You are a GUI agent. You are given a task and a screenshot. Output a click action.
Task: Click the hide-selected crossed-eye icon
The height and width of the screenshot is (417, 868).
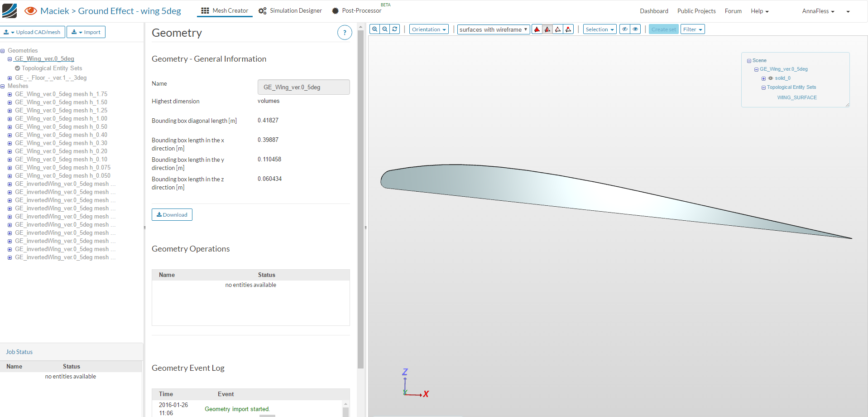[x=624, y=29]
